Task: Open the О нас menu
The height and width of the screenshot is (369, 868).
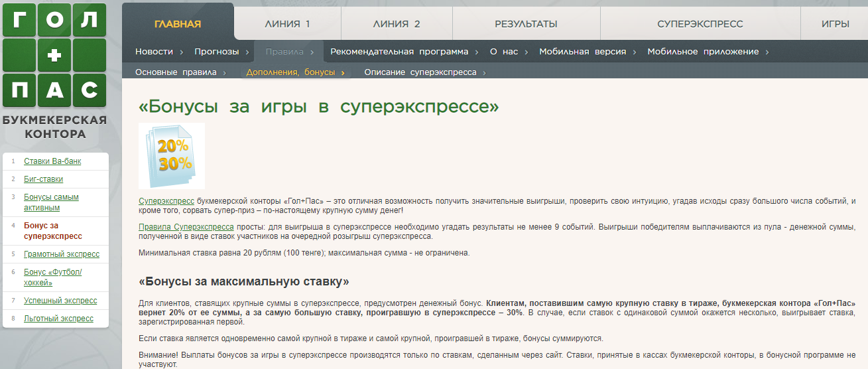Action: tap(503, 52)
